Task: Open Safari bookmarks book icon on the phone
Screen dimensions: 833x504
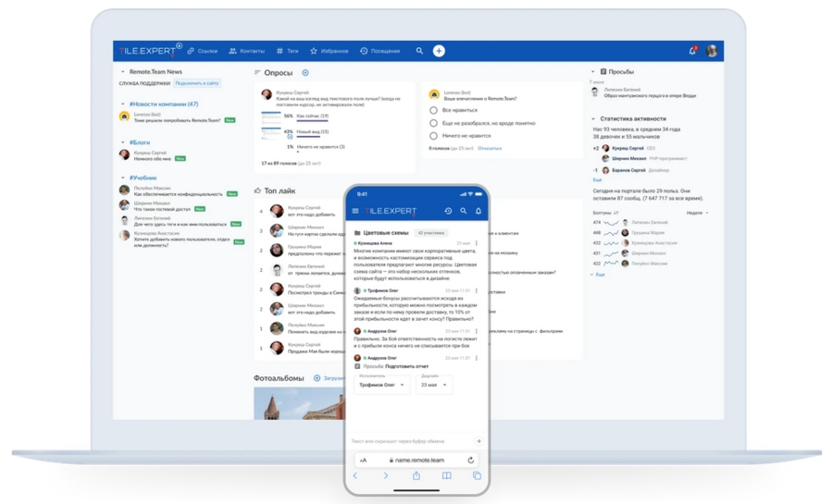Action: [x=446, y=476]
